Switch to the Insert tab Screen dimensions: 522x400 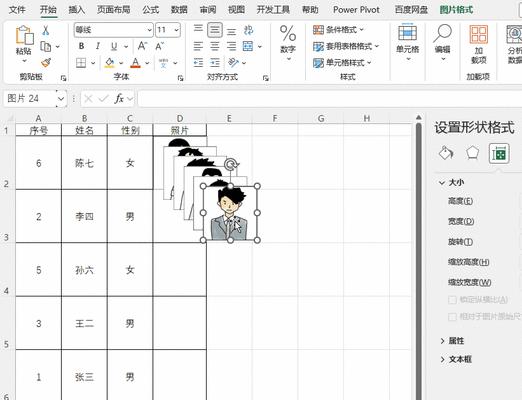coord(77,10)
